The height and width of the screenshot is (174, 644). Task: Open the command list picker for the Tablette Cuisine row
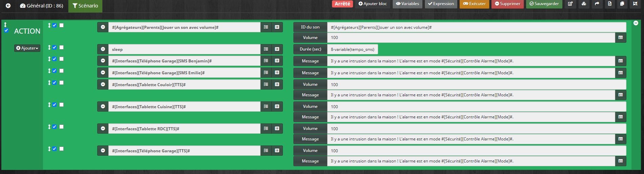277,107
